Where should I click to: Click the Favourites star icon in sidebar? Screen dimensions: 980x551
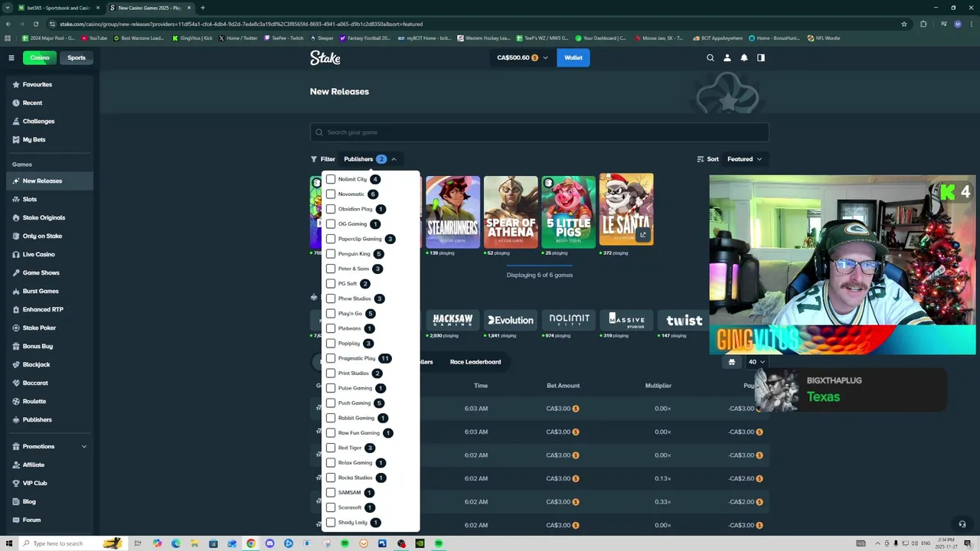click(x=16, y=84)
